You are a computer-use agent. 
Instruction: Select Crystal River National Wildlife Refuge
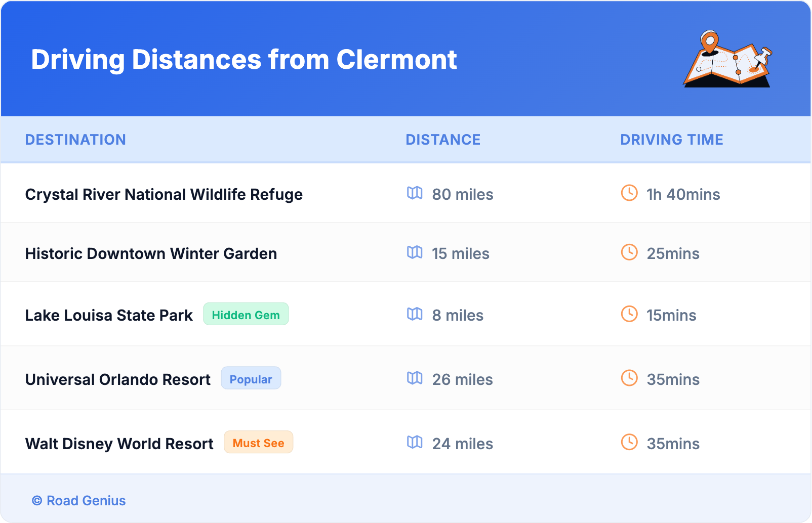pyautogui.click(x=164, y=195)
